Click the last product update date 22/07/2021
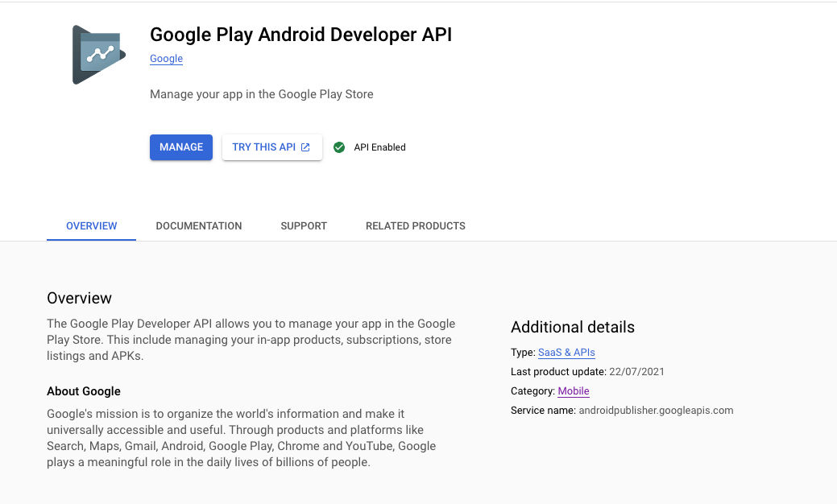Screen dimensions: 837x504 click(636, 372)
